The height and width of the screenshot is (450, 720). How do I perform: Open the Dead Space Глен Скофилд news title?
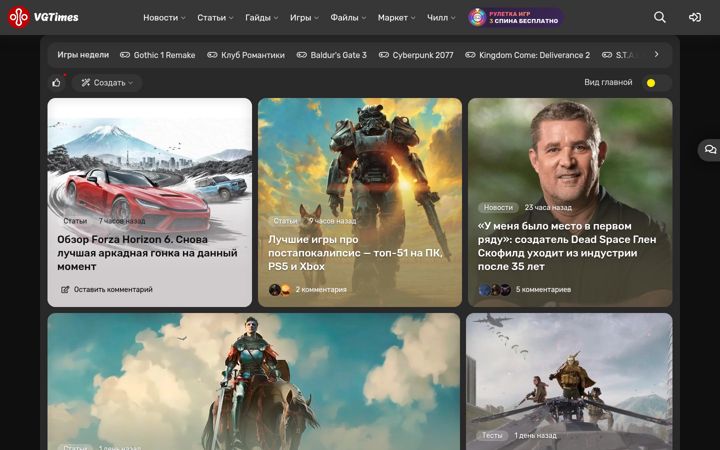tap(567, 246)
